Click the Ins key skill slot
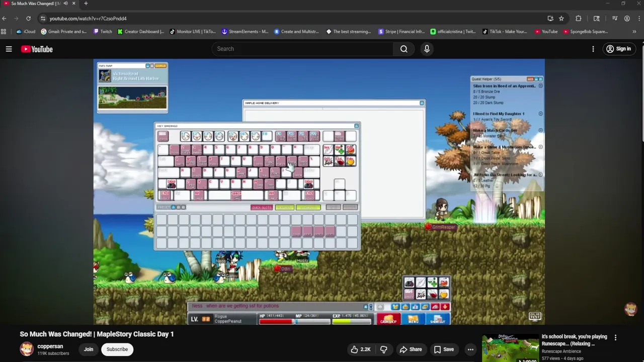The image size is (644, 362). pyautogui.click(x=329, y=149)
